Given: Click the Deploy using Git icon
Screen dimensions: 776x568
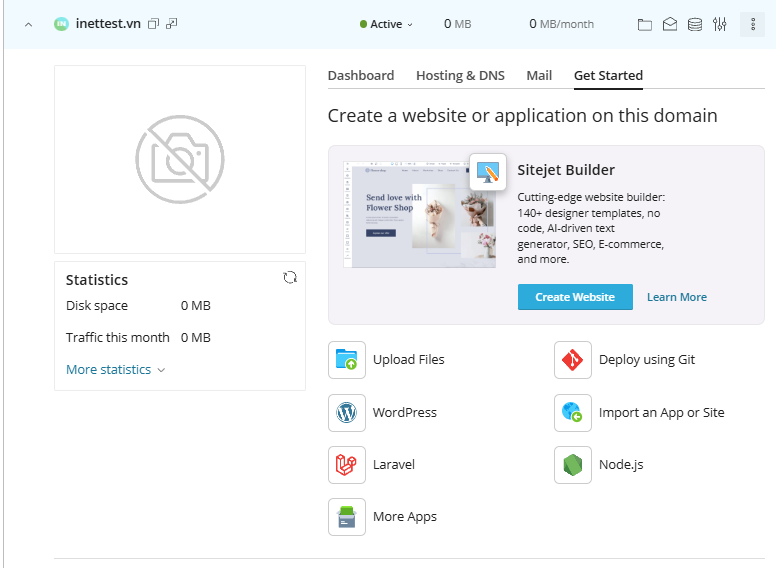Looking at the screenshot, I should (573, 360).
